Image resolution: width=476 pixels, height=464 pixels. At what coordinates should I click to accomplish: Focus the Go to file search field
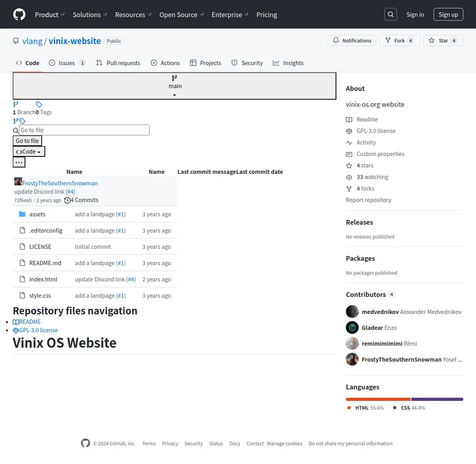click(84, 130)
